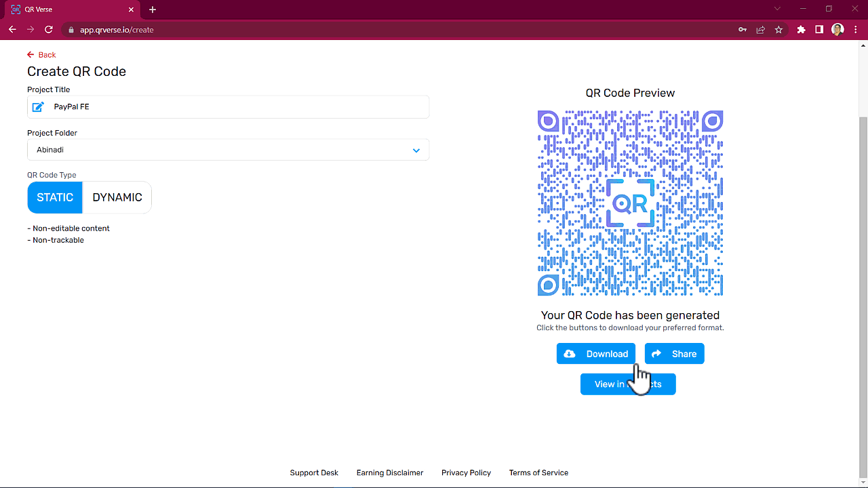Viewport: 868px width, 488px height.
Task: Click the generated QR code preview image
Action: point(630,203)
